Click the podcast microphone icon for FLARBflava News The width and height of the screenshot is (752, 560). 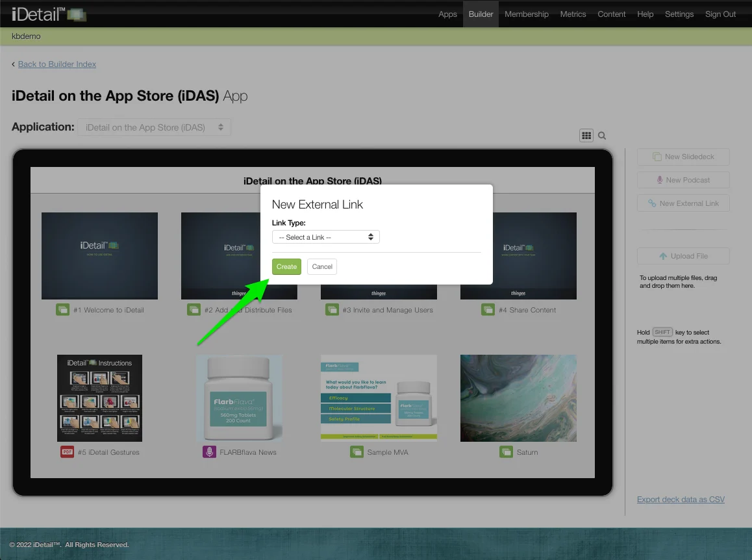(209, 452)
